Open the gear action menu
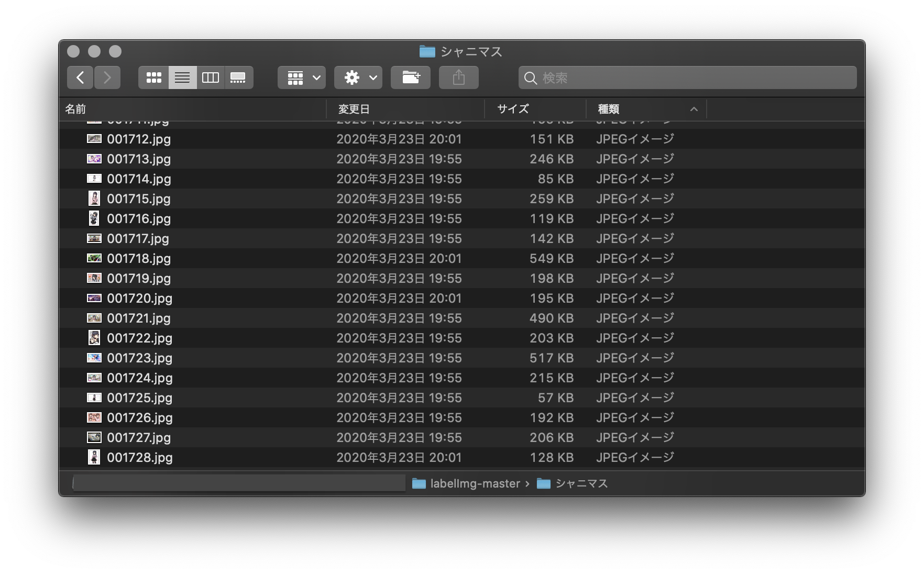This screenshot has width=924, height=574. pos(358,78)
